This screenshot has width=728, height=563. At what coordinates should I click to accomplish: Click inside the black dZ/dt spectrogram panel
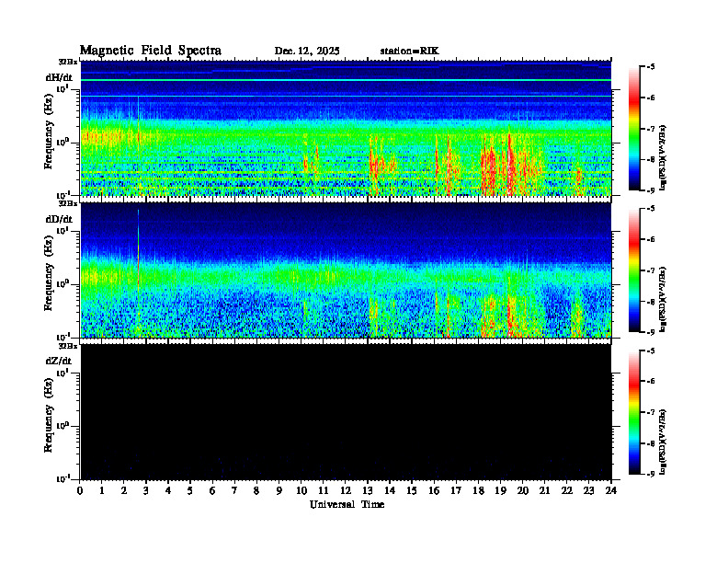[346, 411]
